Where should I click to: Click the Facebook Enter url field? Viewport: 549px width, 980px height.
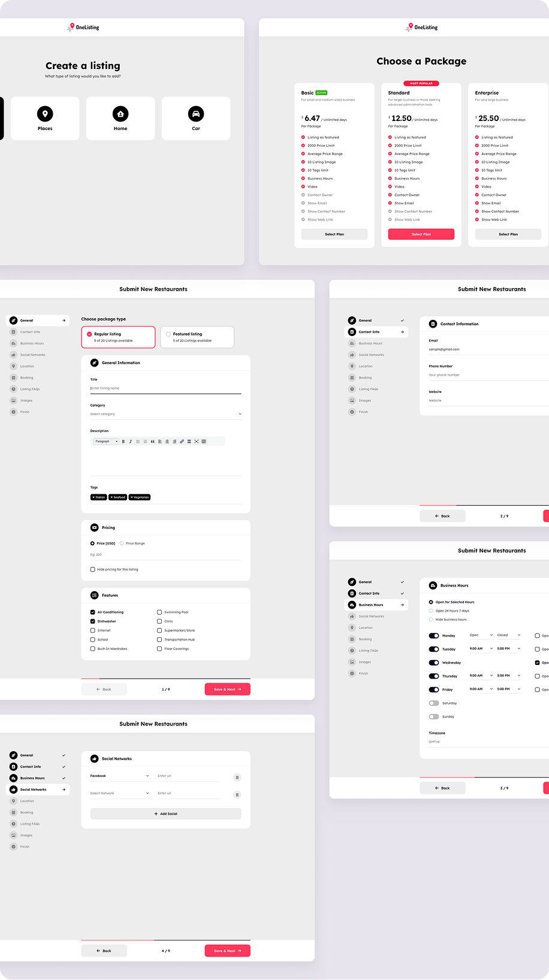click(x=189, y=776)
